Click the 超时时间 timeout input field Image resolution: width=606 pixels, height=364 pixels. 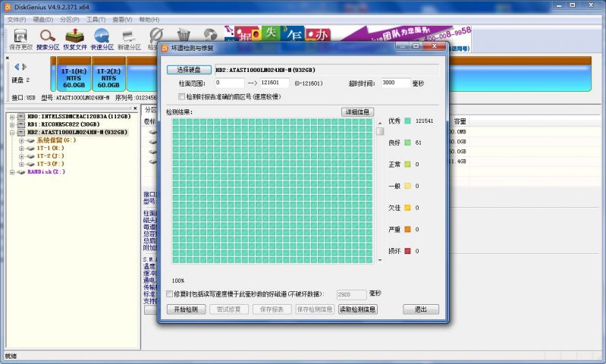point(397,83)
